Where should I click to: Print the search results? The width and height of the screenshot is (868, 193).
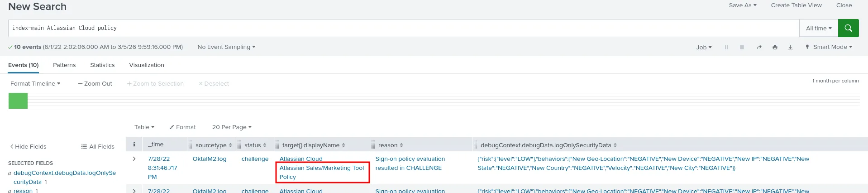pos(775,47)
